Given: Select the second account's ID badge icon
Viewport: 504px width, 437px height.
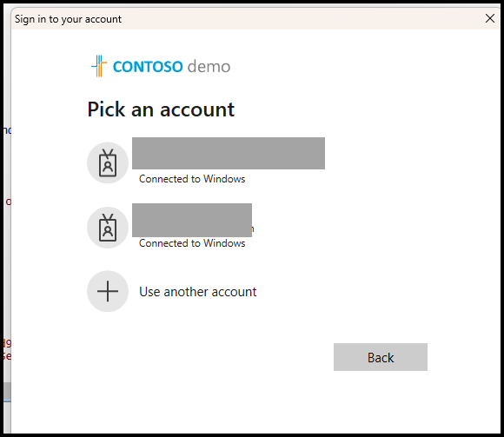Looking at the screenshot, I should 108,228.
